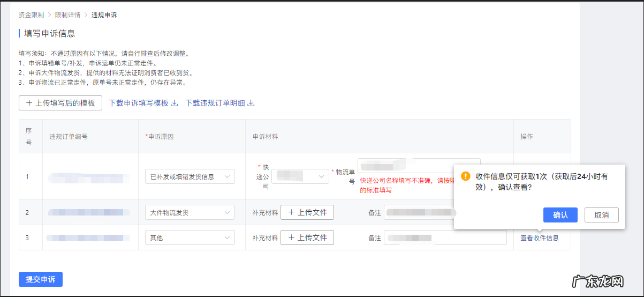This screenshot has width=644, height=297.
Task: Click the 操作 column header
Action: click(x=527, y=137)
